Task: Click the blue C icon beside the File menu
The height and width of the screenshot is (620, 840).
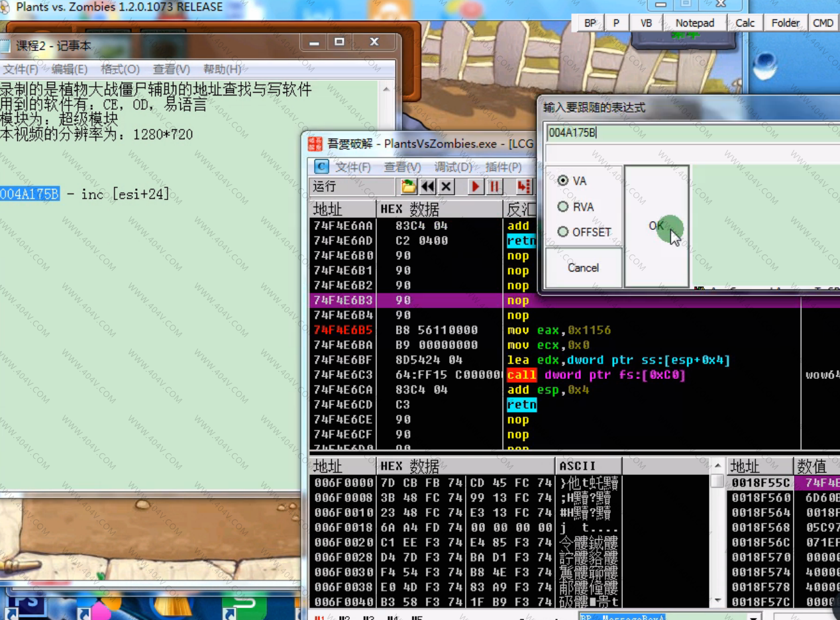Action: (321, 166)
